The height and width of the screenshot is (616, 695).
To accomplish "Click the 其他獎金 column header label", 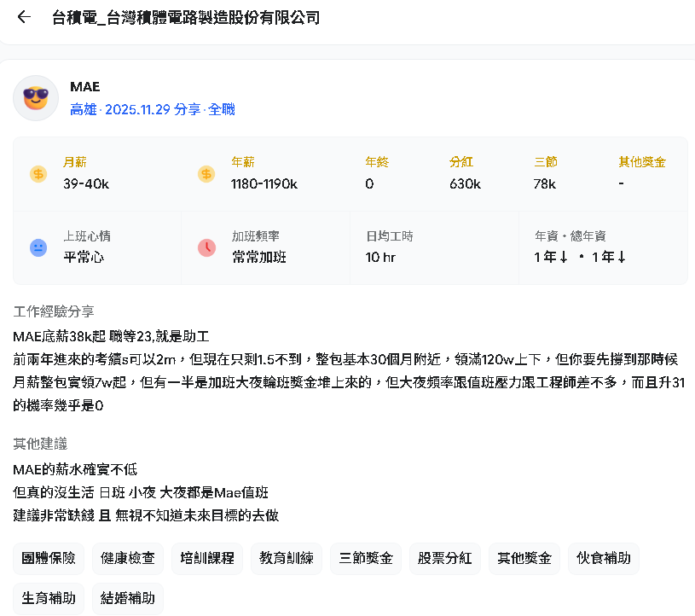I will [642, 162].
